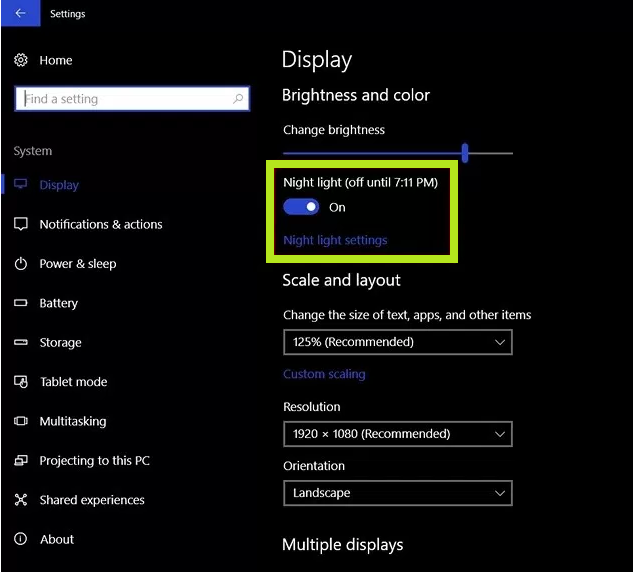Go to Battery settings

[x=59, y=303]
